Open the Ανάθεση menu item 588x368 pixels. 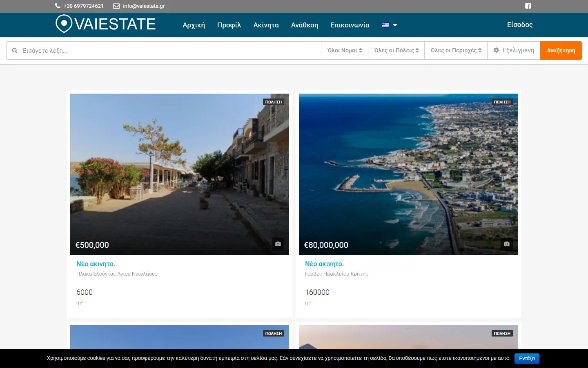305,25
